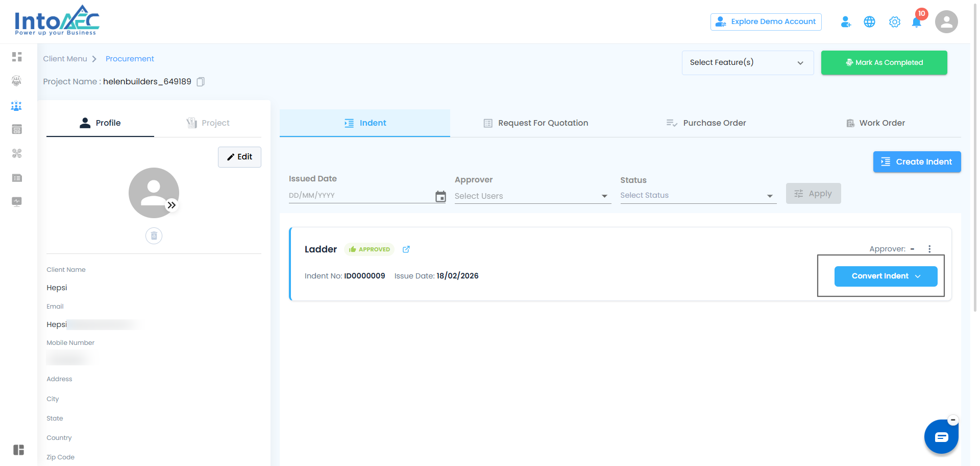Minimize the chat widget with minus badge
This screenshot has width=980, height=466.
click(953, 420)
